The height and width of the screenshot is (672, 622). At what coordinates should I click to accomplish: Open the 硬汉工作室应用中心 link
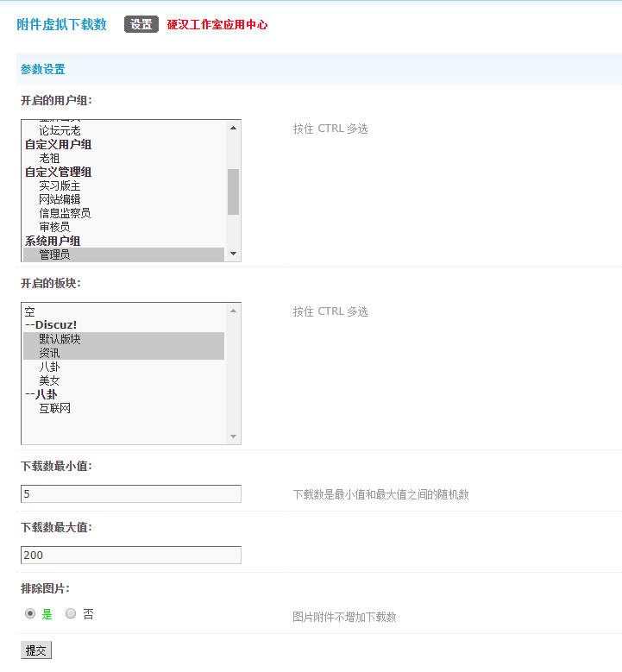coord(217,25)
